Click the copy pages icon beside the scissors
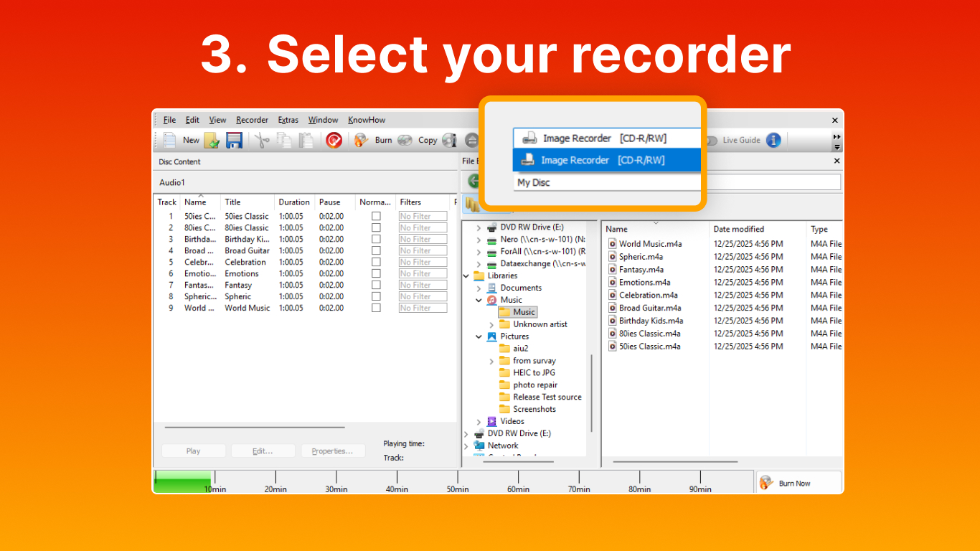Image resolution: width=980 pixels, height=551 pixels. 284,140
